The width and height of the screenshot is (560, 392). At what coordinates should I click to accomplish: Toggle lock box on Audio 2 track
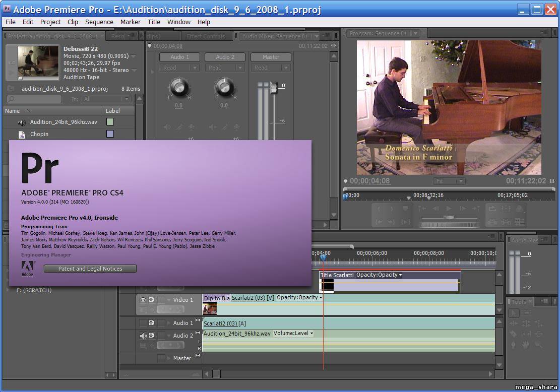click(x=161, y=336)
